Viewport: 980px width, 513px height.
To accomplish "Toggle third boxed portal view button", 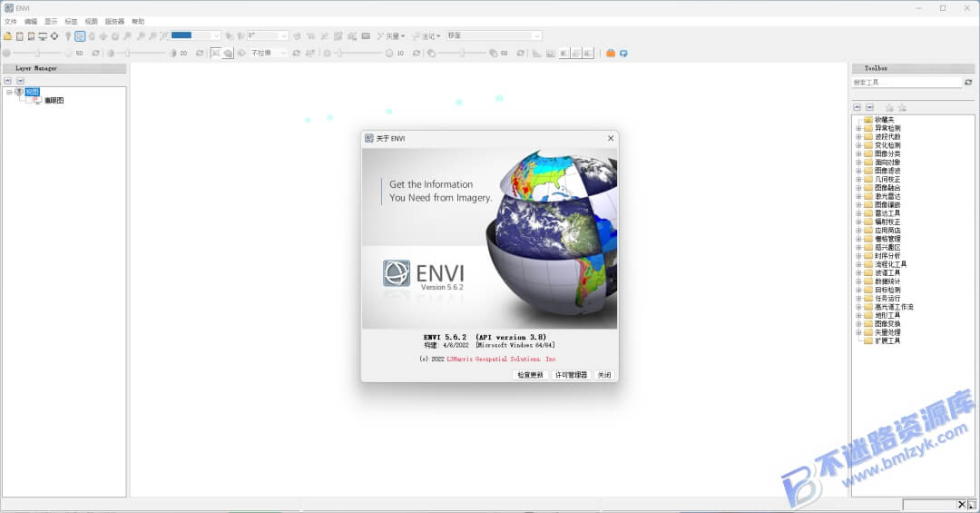I will pos(588,54).
